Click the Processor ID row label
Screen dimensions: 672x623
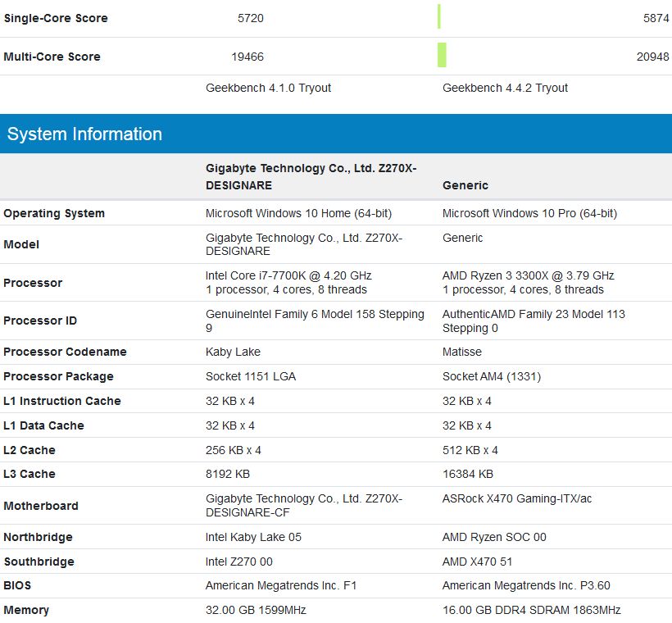pyautogui.click(x=40, y=321)
